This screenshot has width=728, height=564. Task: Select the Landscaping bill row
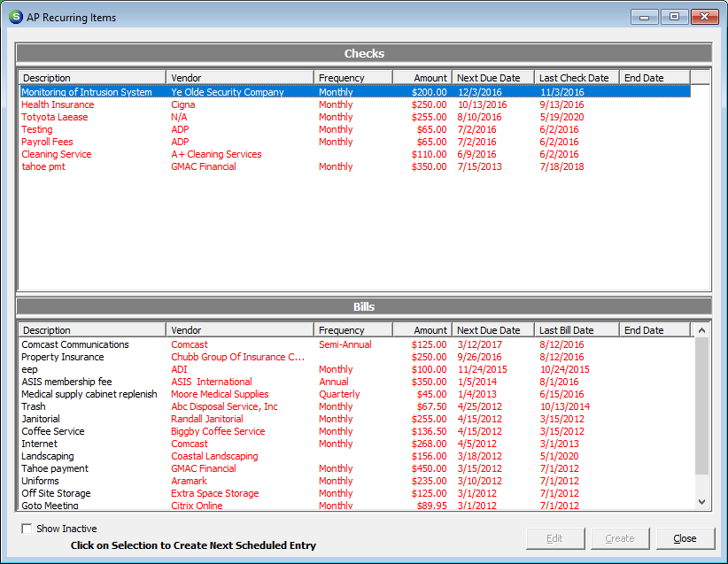point(355,456)
